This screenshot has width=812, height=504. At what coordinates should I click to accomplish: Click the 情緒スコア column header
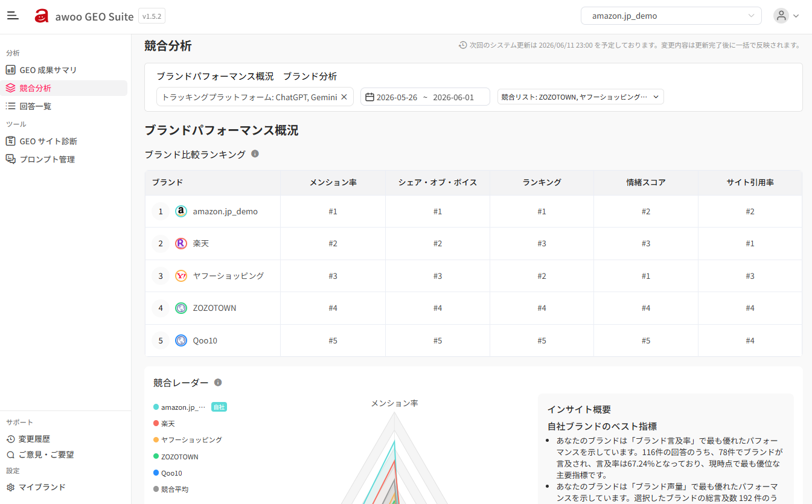point(646,182)
